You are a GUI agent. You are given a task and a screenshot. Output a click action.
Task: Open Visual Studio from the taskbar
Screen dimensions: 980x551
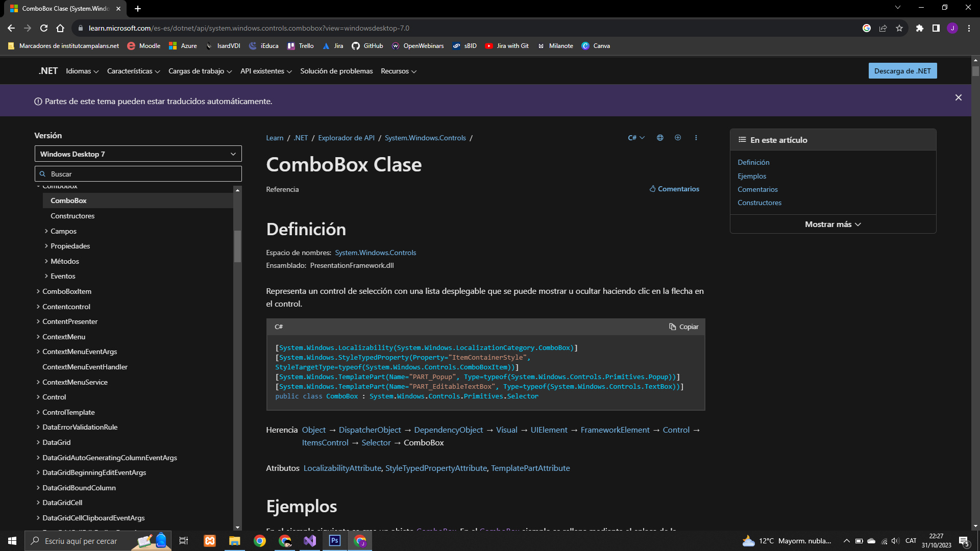(x=310, y=541)
